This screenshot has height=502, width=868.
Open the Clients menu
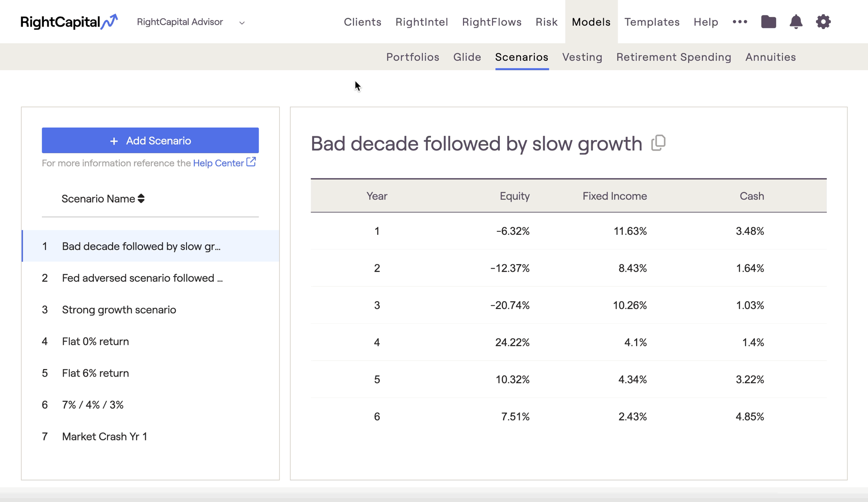362,22
